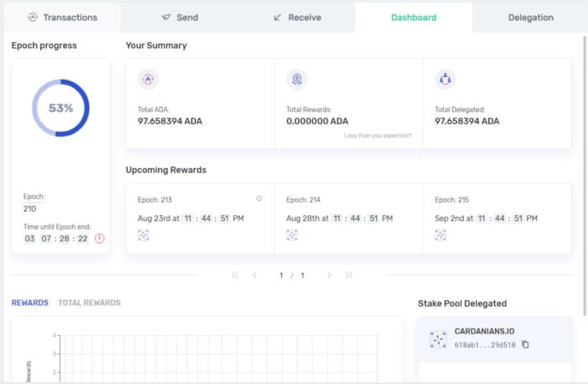Click the epoch end warning icon
The image size is (588, 384).
point(99,239)
